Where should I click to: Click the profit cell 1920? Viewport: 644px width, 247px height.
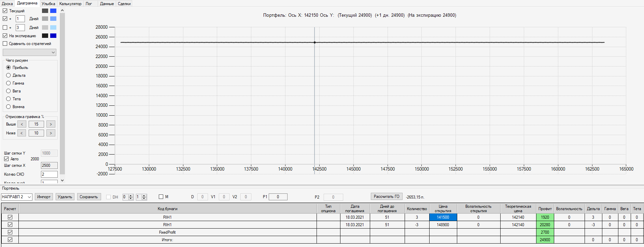click(545, 217)
